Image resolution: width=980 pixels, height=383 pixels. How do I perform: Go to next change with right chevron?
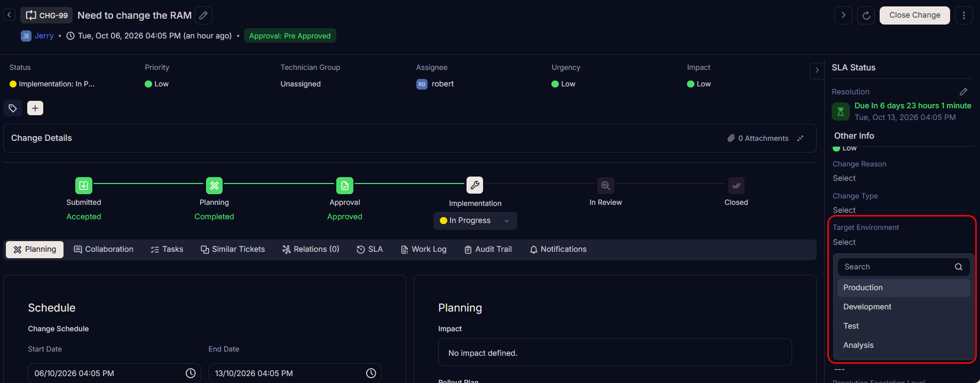(x=843, y=15)
